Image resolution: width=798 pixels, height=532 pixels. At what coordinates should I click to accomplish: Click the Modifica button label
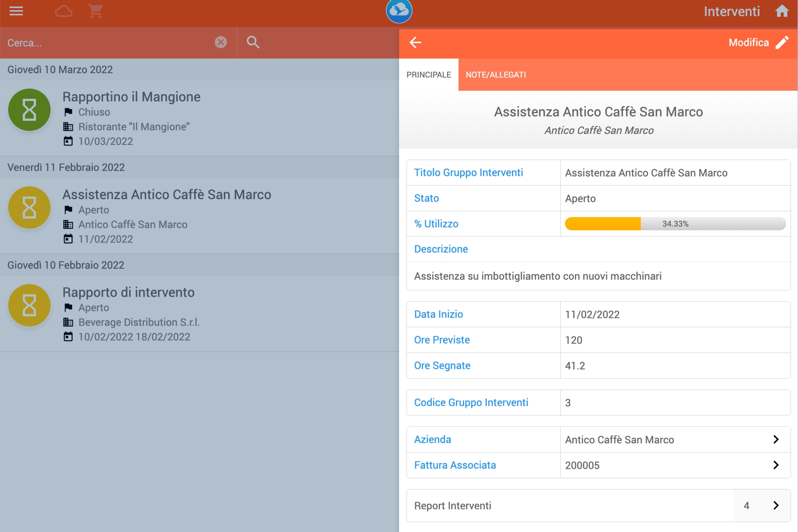pos(749,43)
